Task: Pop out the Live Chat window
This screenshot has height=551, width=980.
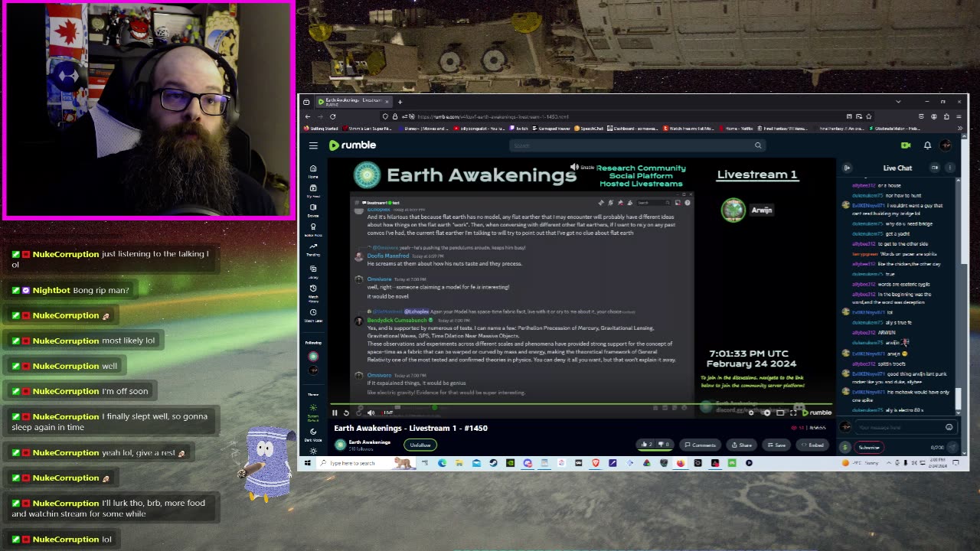Action: tap(935, 168)
